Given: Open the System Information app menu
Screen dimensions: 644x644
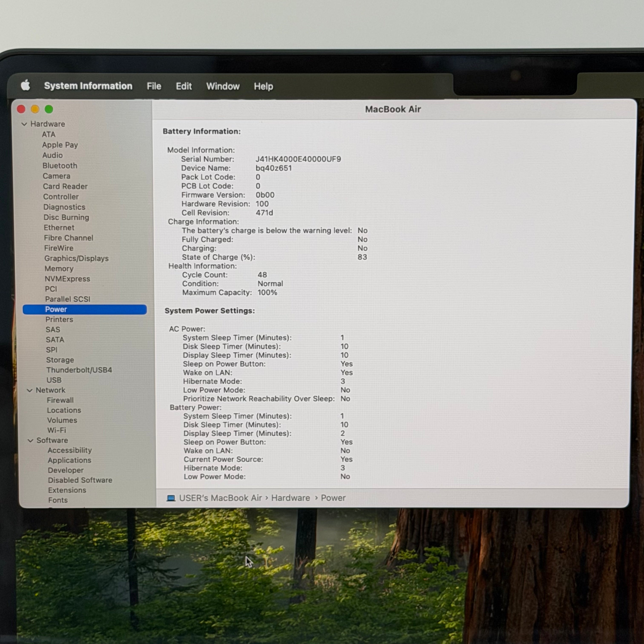Looking at the screenshot, I should [88, 86].
